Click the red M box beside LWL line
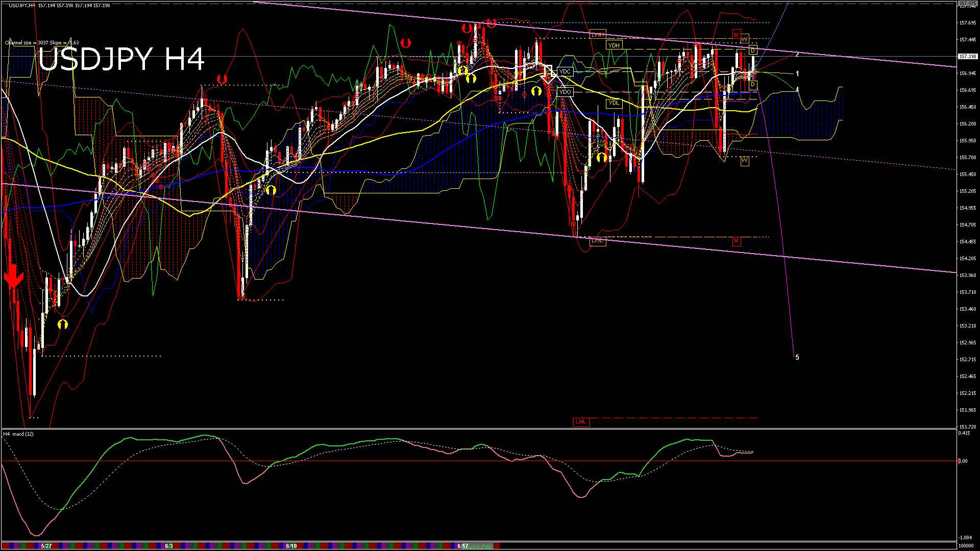Viewport: 980px width, 551px height. pos(736,241)
